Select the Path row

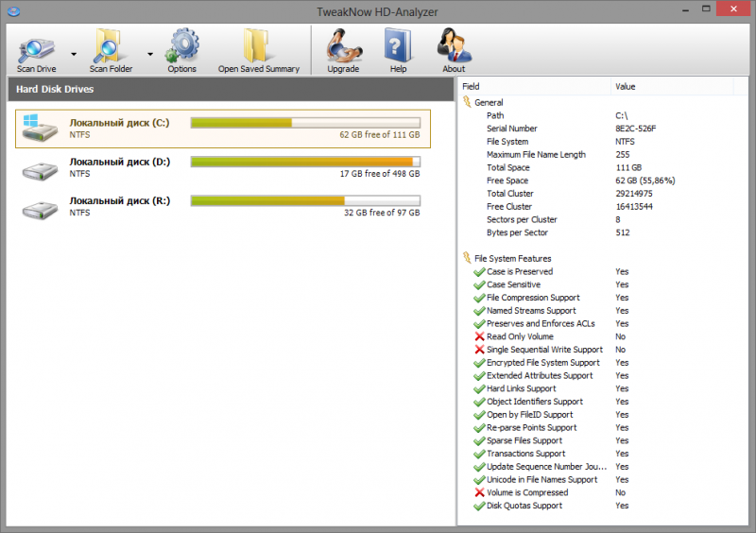tap(603, 115)
